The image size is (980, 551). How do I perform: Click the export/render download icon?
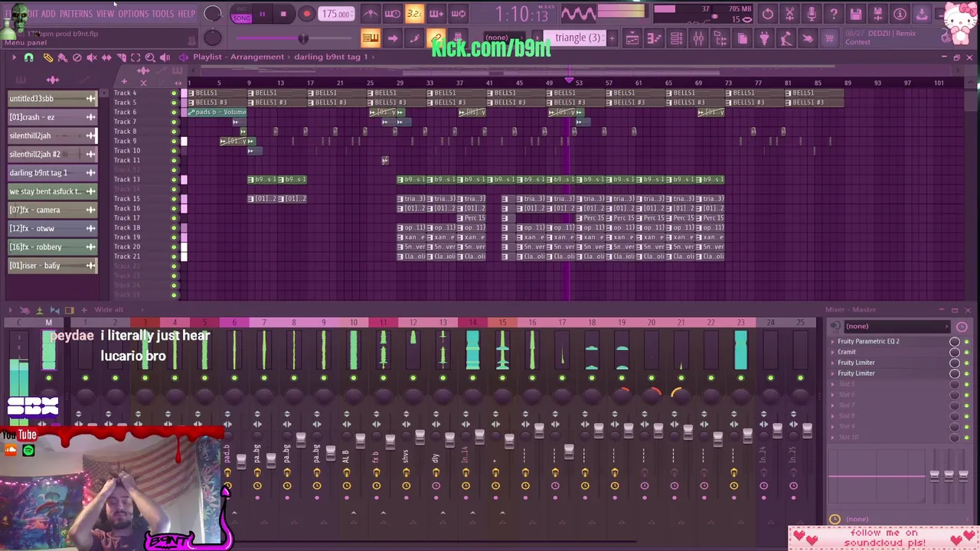[x=922, y=14]
